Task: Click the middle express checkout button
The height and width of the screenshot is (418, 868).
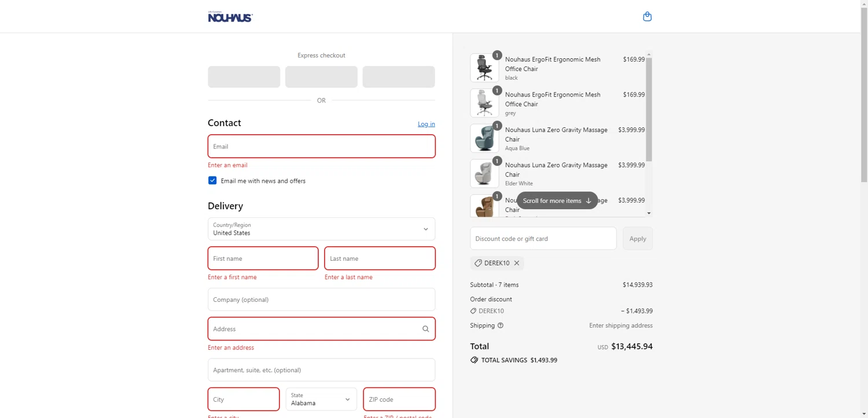Action: tap(321, 77)
